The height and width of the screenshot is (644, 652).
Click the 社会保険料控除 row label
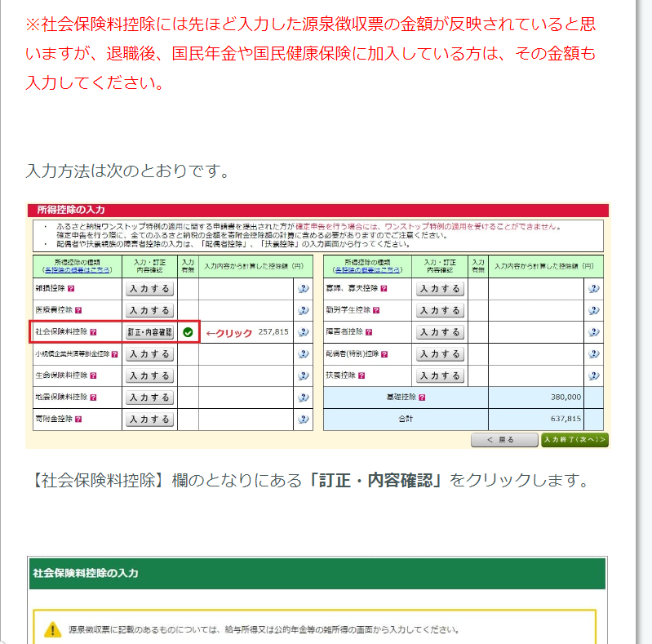(61, 331)
